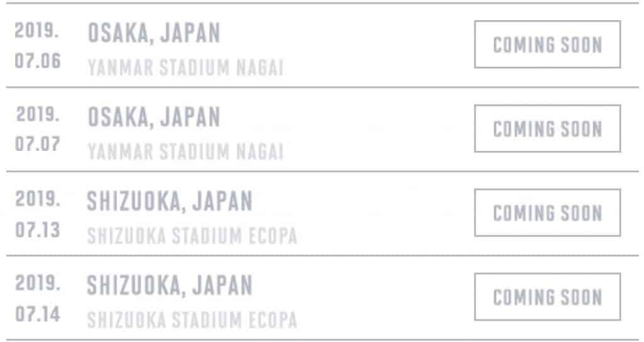The image size is (644, 342).
Task: Select the Osaka, Japan title dated 07.06
Action: tap(154, 33)
